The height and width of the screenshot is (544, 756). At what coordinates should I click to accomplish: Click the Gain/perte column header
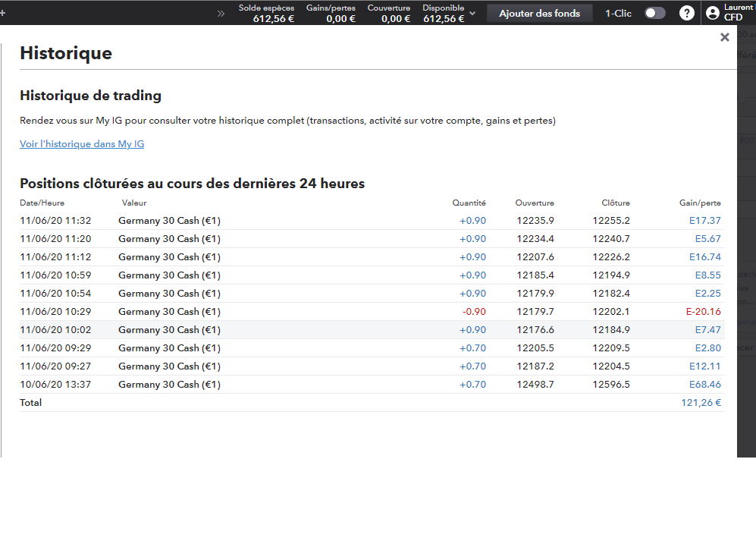tap(700, 203)
